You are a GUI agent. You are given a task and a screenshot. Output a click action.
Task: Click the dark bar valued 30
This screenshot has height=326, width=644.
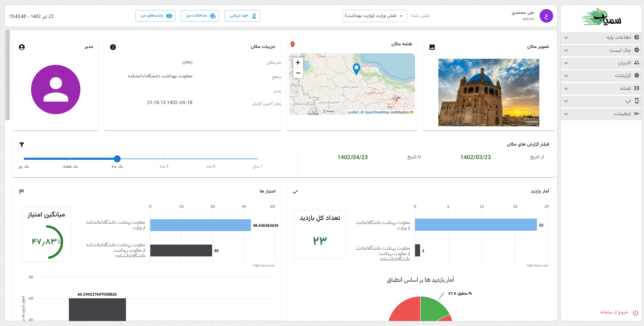pos(181,250)
